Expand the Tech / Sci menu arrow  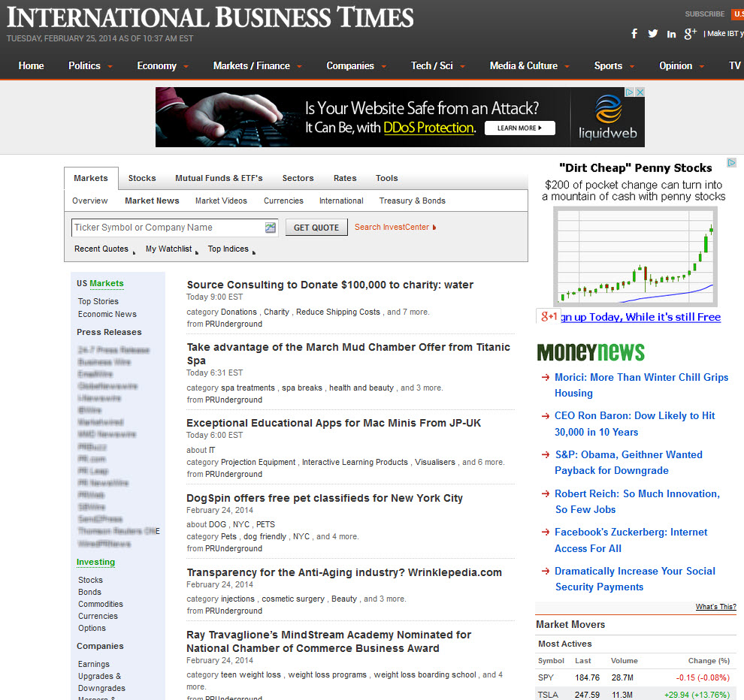click(x=463, y=66)
